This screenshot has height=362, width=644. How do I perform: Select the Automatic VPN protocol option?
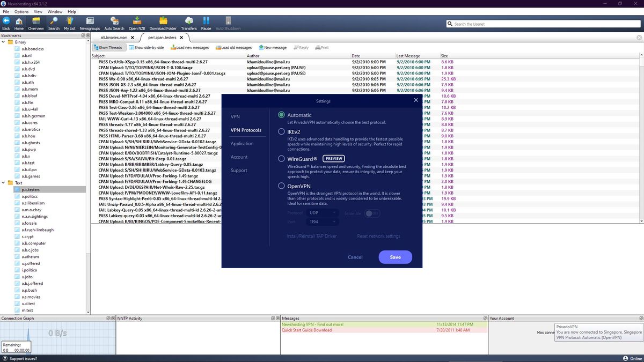[x=281, y=115]
